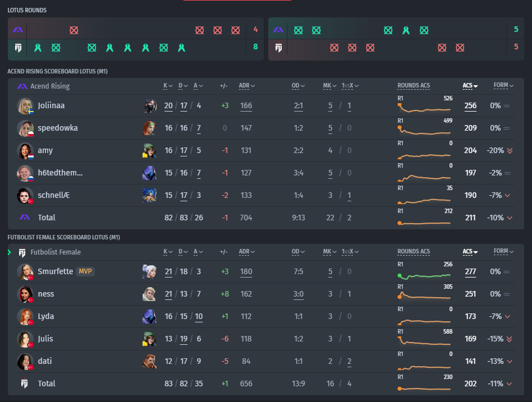
Task: Open Joliinaa player profile link
Action: click(x=51, y=106)
